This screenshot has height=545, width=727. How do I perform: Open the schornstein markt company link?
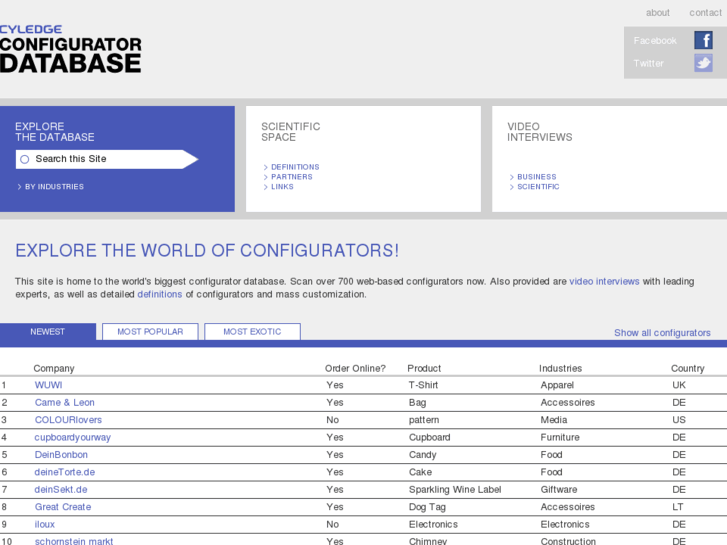[x=74, y=541]
